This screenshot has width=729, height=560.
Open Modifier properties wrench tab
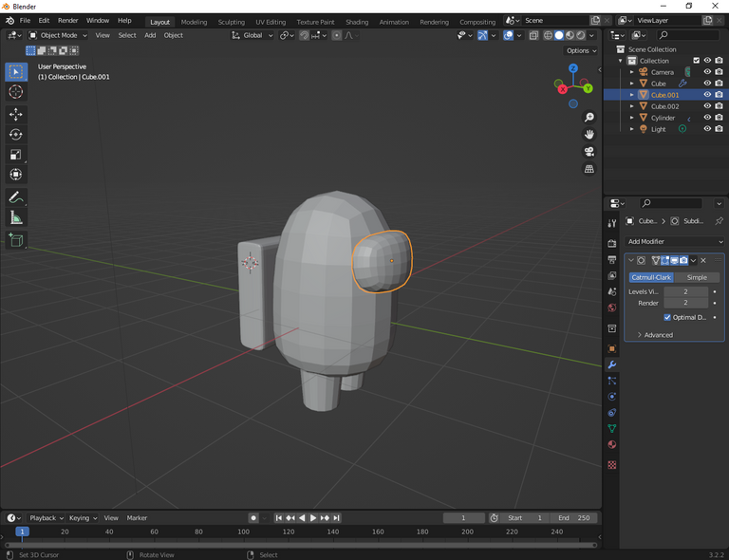coord(612,364)
